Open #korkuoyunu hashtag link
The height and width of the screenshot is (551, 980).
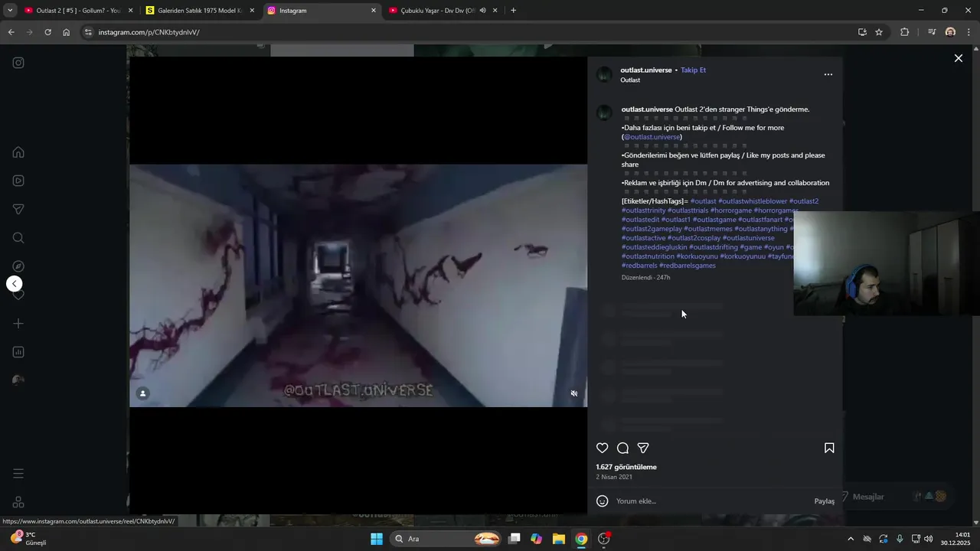point(697,256)
